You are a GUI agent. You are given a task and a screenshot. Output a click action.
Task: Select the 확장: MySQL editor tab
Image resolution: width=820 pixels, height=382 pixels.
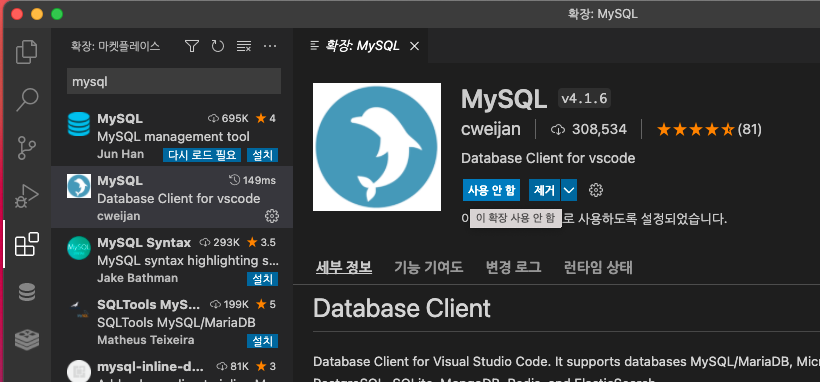[x=361, y=46]
